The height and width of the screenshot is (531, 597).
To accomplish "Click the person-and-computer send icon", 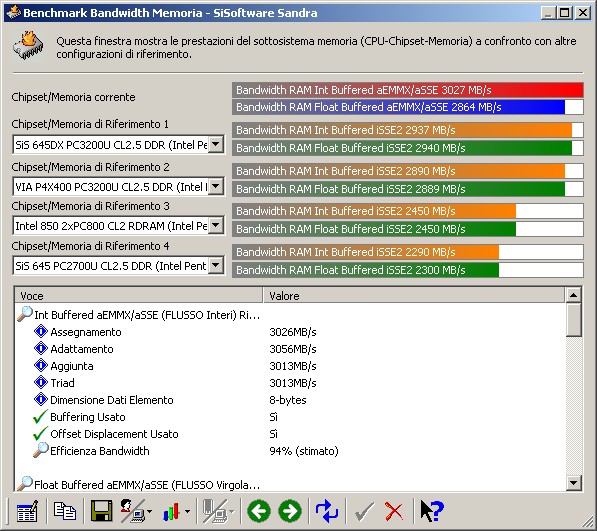I will click(x=132, y=511).
